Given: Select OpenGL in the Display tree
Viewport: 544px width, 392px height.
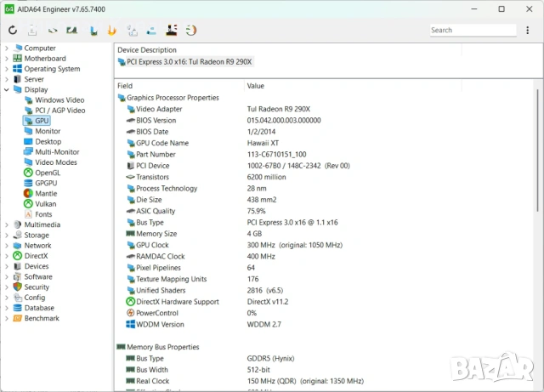Looking at the screenshot, I should click(47, 173).
